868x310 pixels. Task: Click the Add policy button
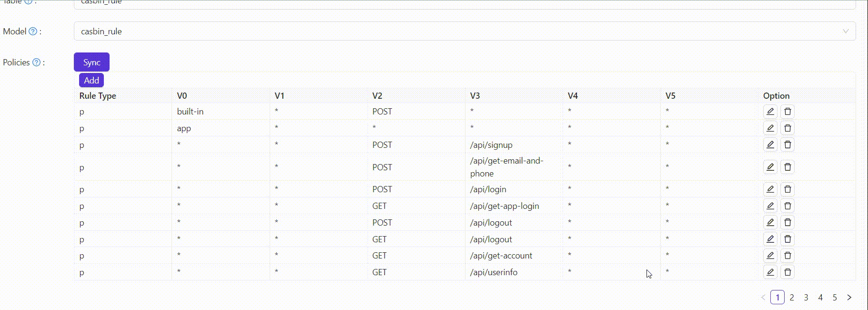[x=91, y=81]
